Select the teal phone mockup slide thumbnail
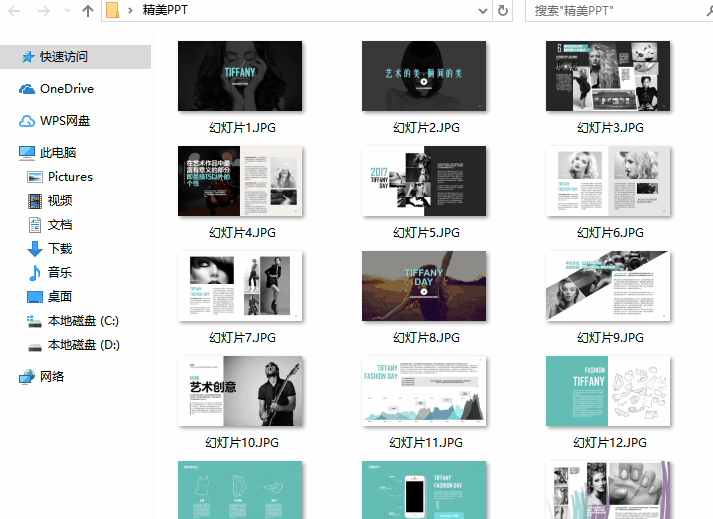 (x=424, y=490)
